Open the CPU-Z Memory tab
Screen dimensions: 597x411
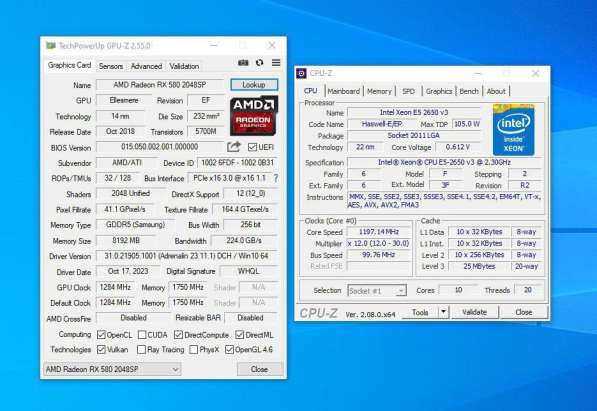[x=379, y=91]
